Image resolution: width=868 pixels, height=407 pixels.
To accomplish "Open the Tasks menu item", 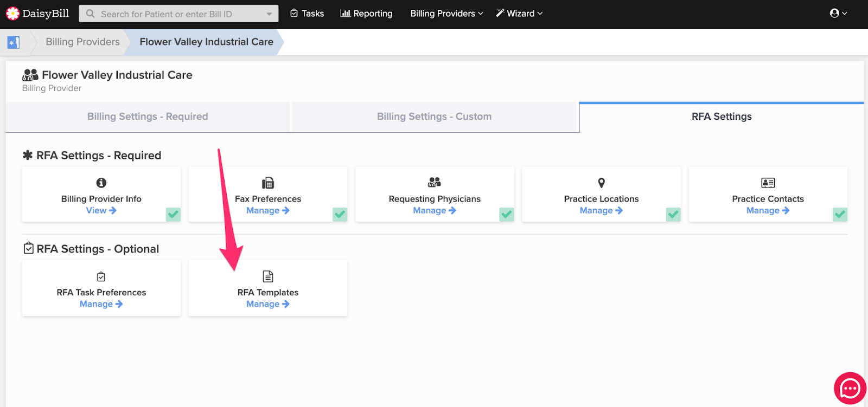I will click(307, 14).
